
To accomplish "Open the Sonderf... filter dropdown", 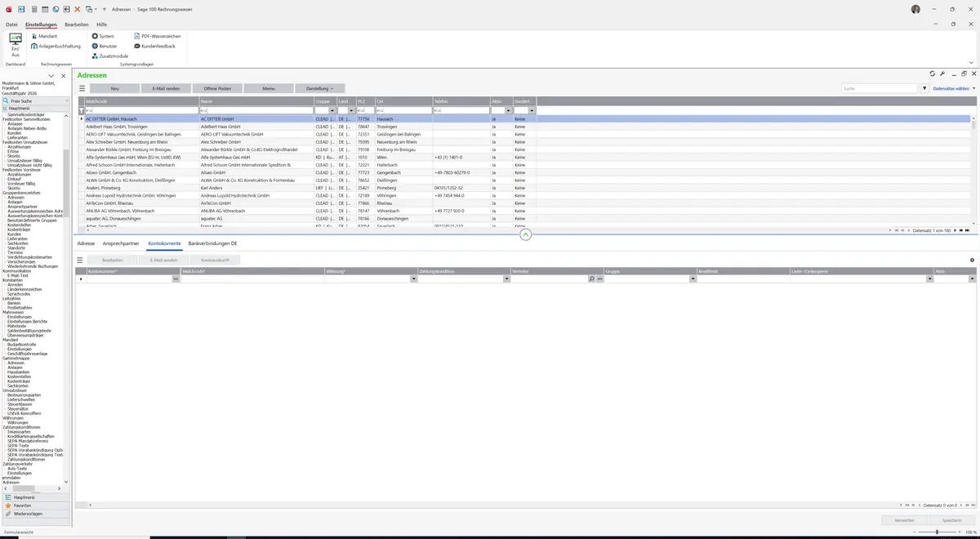I will pyautogui.click(x=532, y=110).
